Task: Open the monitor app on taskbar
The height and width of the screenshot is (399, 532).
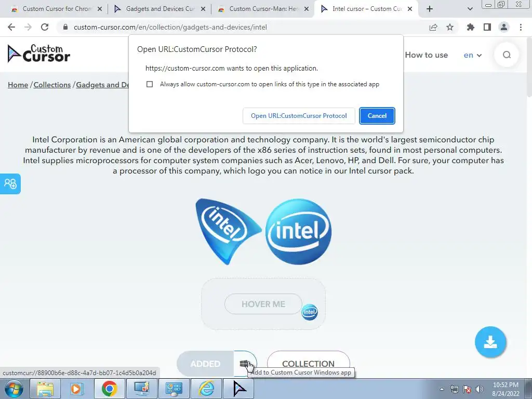Action: click(141, 389)
